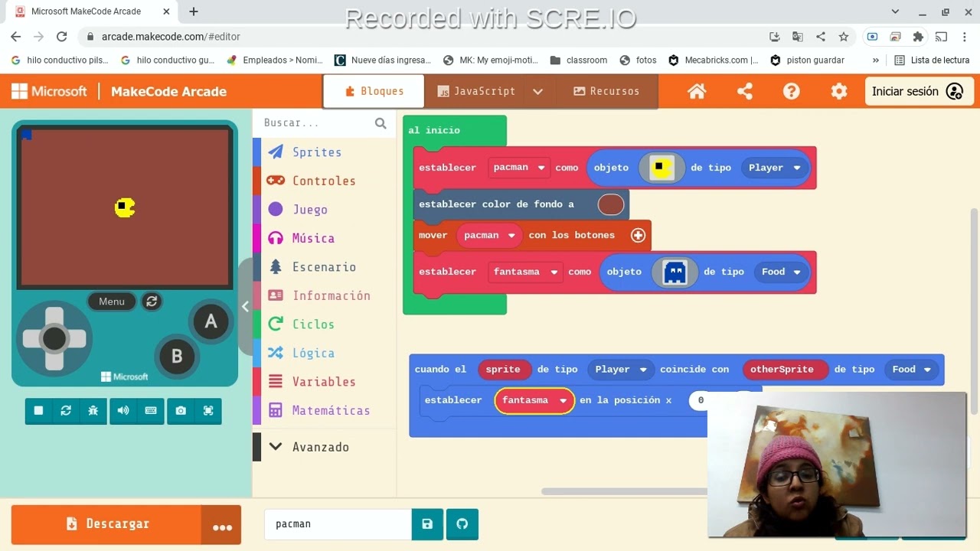Click the browser reload button
Image resolution: width=980 pixels, height=551 pixels.
61,37
